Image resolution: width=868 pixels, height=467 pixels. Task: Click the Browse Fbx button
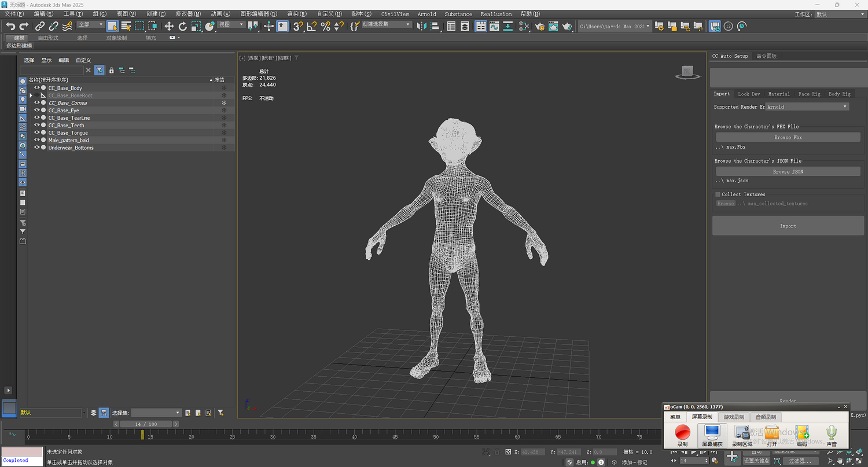click(x=788, y=138)
